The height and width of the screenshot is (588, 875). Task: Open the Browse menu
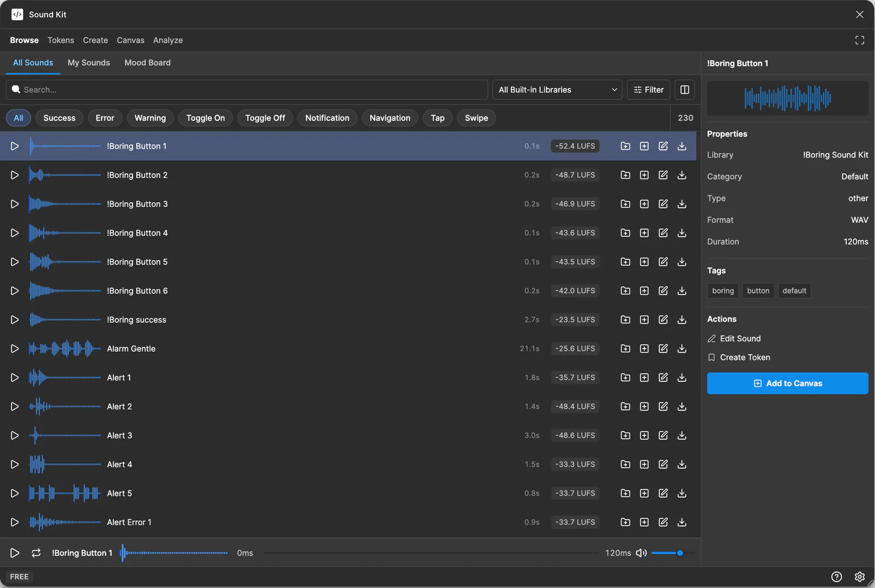tap(24, 40)
